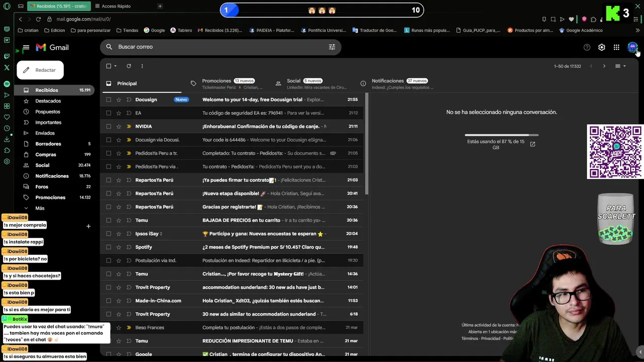Select checkbox for Ipsos iSay email
Viewport: 644px width, 362px height.
tap(108, 234)
